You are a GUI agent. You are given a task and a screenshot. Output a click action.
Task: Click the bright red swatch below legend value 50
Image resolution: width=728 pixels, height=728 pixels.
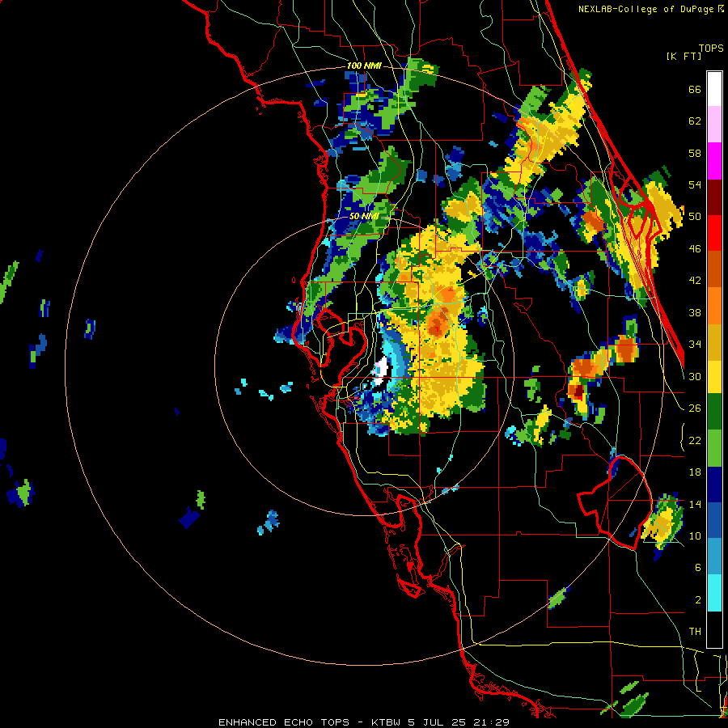point(714,233)
